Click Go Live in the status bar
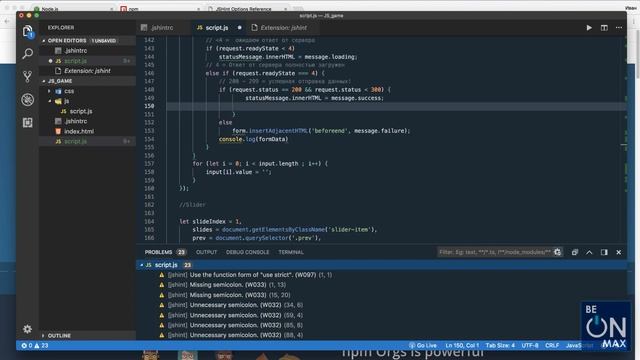 423,346
